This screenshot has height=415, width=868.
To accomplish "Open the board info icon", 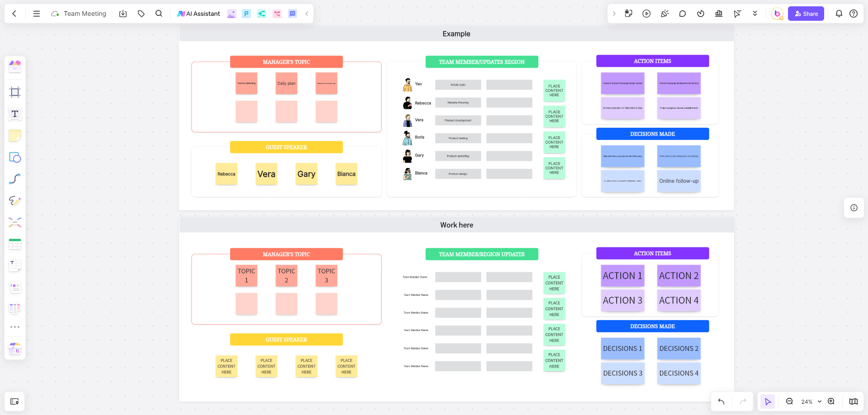I will 854,208.
